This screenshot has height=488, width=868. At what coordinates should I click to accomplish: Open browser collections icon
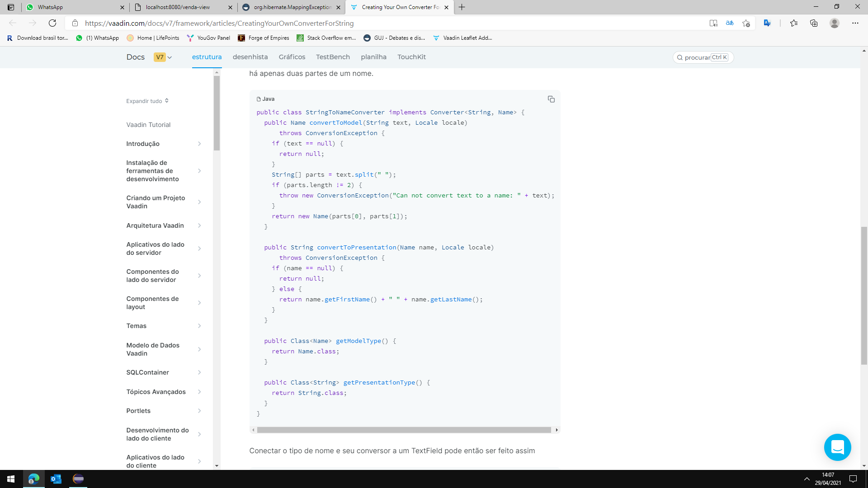point(814,23)
